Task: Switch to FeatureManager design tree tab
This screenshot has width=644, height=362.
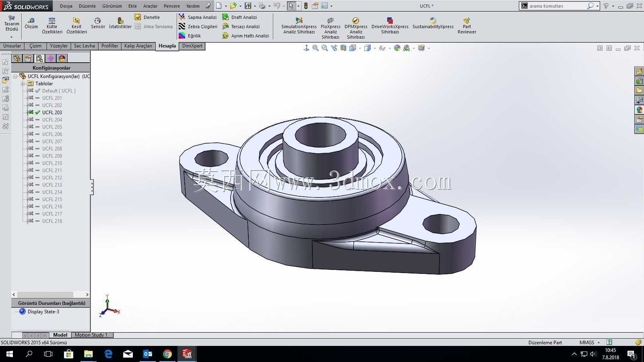Action: click(x=17, y=58)
